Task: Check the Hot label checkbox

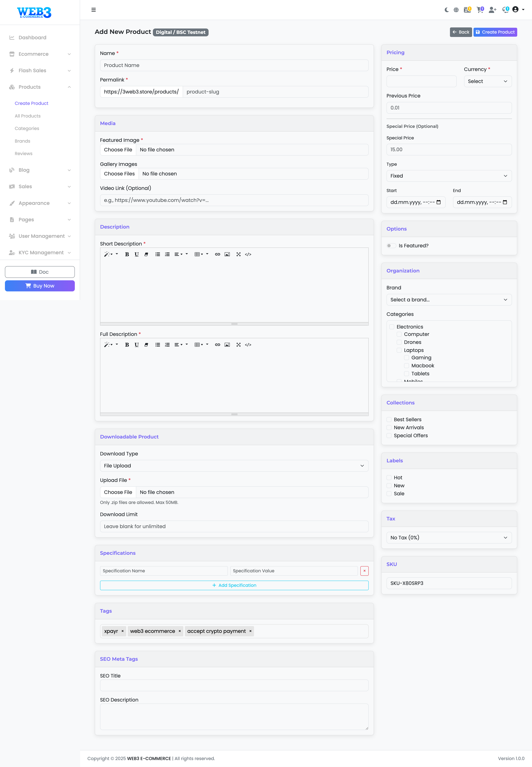Action: pyautogui.click(x=389, y=478)
